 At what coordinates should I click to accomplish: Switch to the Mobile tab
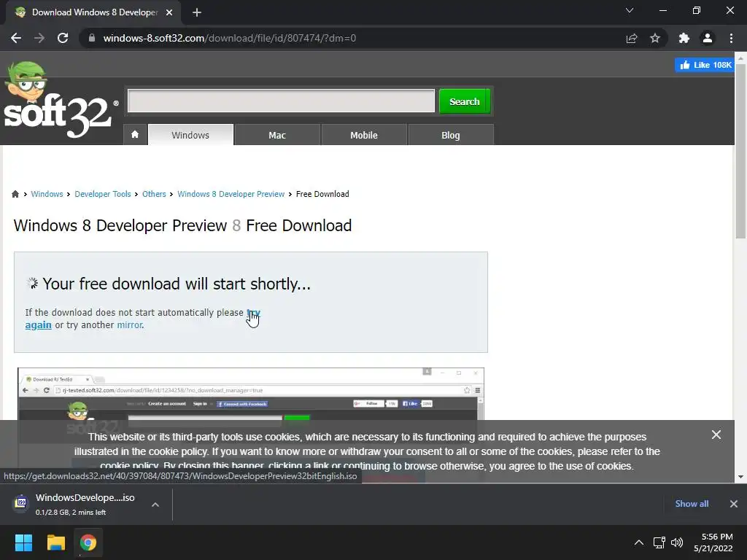[364, 135]
